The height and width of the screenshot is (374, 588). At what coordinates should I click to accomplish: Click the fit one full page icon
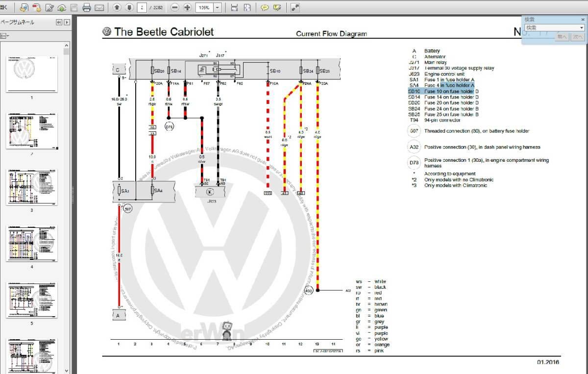click(247, 7)
